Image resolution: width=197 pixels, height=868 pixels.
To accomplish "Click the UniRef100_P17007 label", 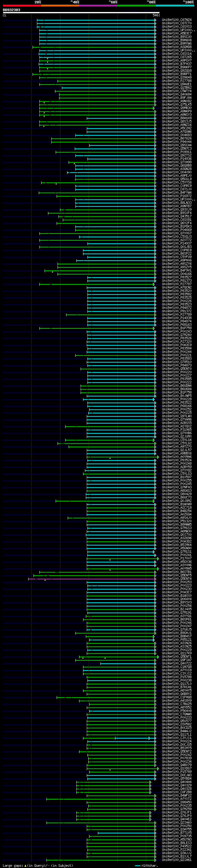I will 177,558.
